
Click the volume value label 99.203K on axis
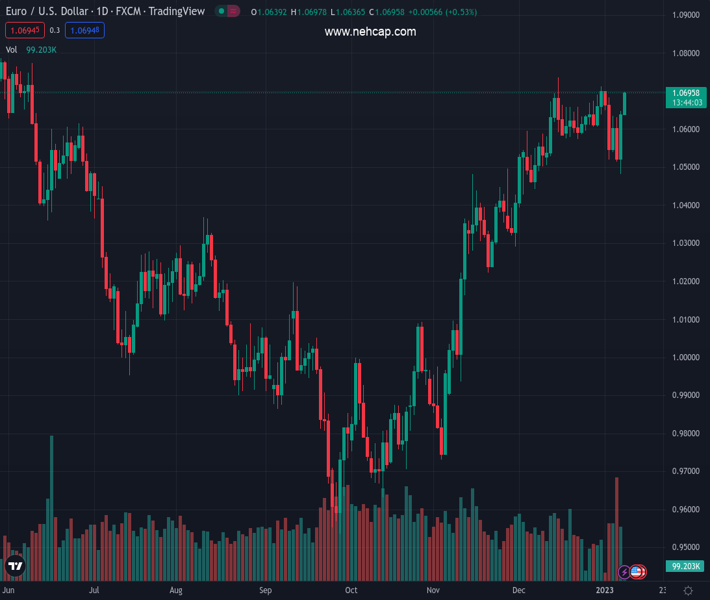tap(685, 567)
